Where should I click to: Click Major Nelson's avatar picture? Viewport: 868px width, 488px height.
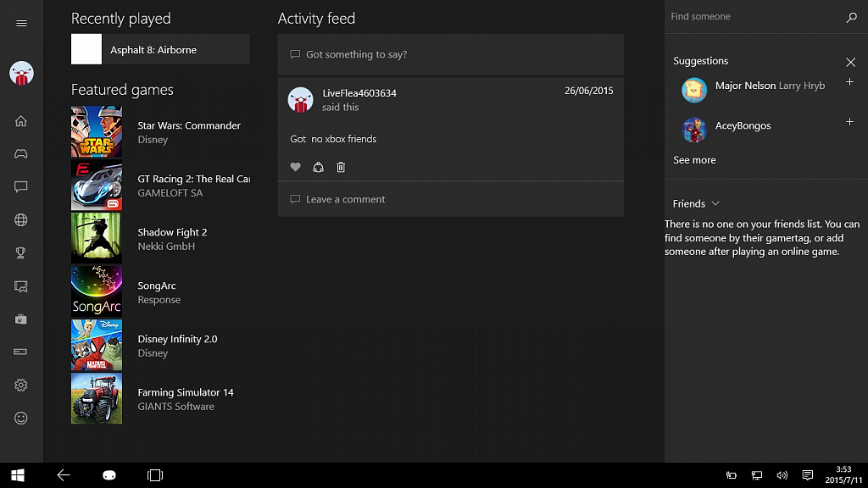click(694, 90)
